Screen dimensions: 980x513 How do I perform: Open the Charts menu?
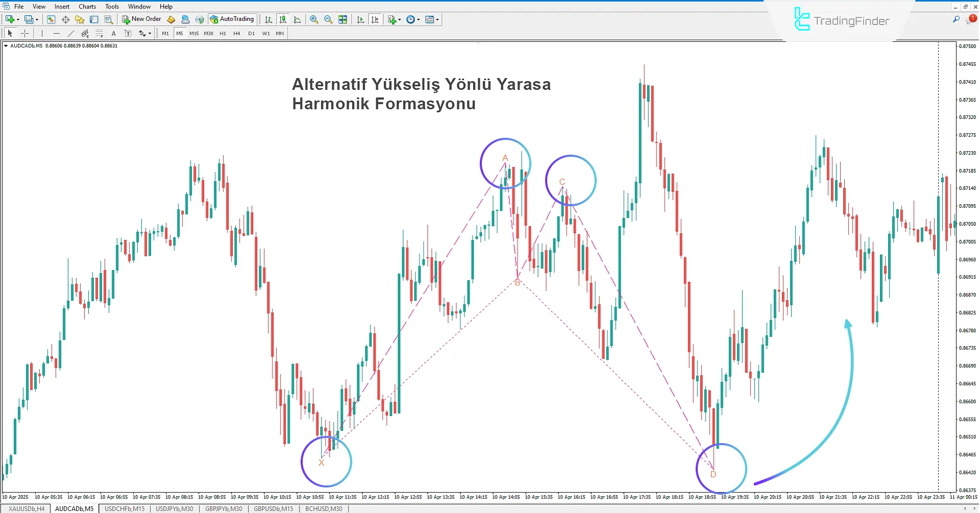coord(87,6)
